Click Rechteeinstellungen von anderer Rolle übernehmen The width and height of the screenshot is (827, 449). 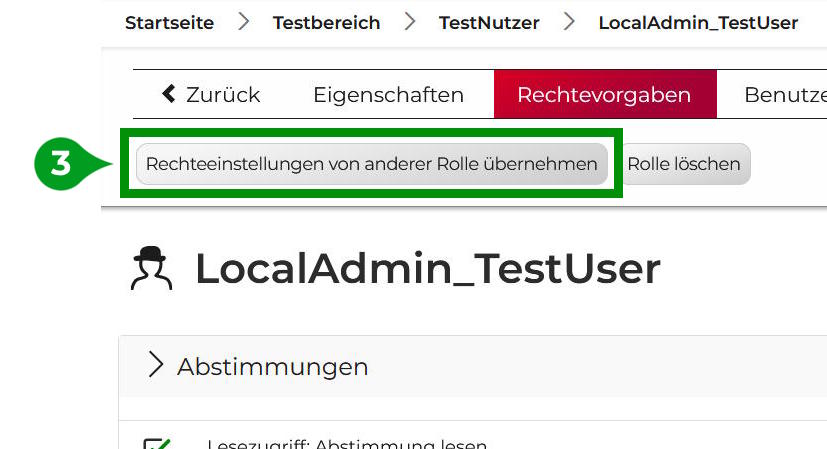(x=371, y=164)
